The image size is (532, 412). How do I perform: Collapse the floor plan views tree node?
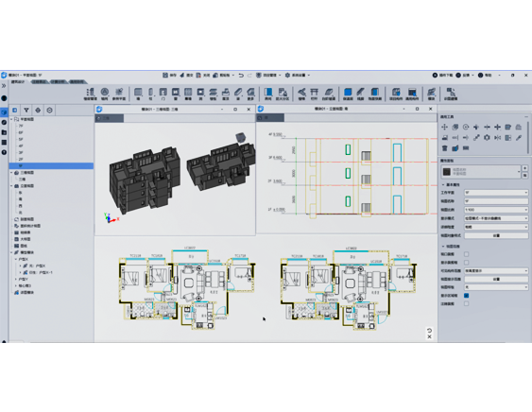coord(11,119)
